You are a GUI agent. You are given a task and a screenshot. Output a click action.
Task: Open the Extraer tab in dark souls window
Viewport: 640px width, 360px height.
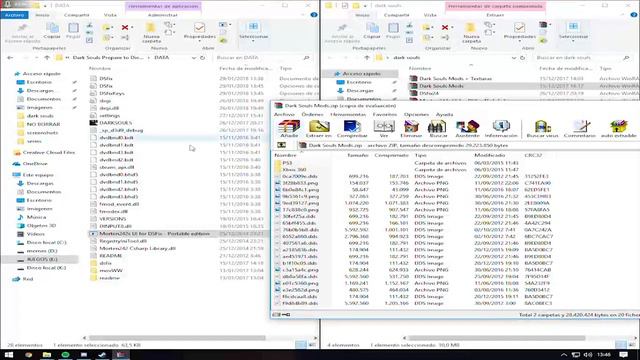pos(495,15)
